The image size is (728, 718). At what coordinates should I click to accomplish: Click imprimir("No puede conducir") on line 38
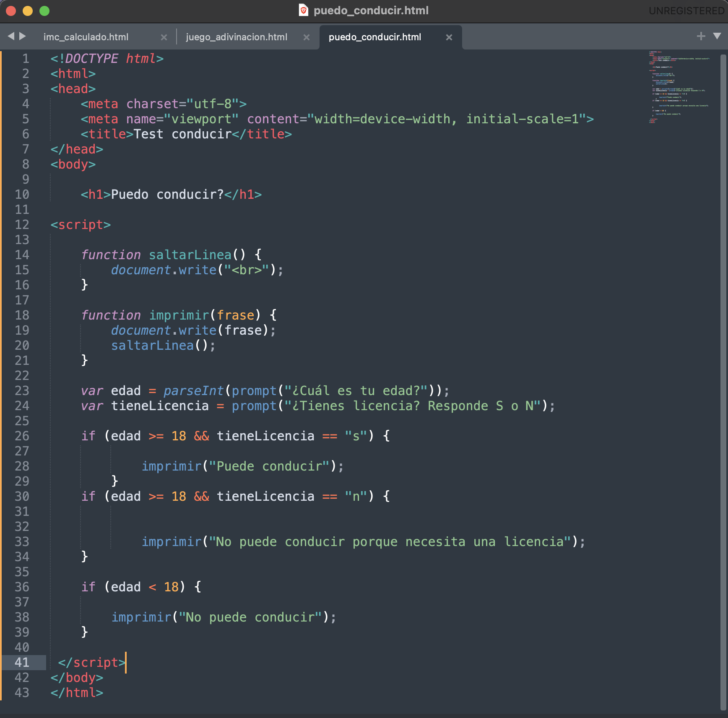click(224, 617)
